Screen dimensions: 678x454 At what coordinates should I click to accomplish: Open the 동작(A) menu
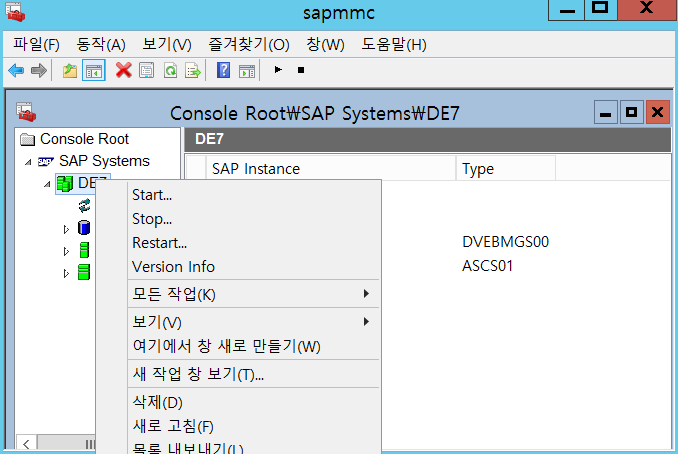(x=101, y=45)
